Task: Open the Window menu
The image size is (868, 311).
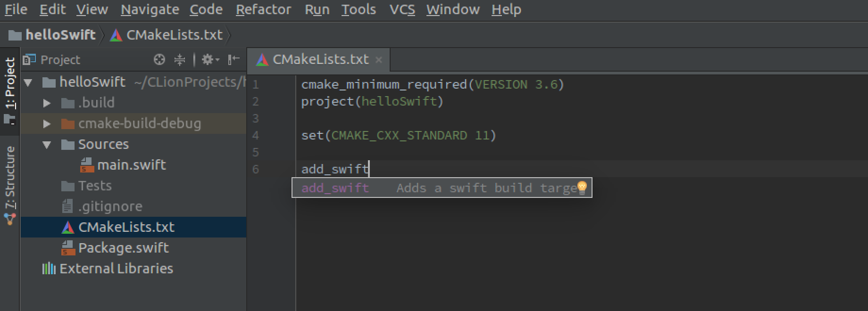Action: pyautogui.click(x=453, y=9)
